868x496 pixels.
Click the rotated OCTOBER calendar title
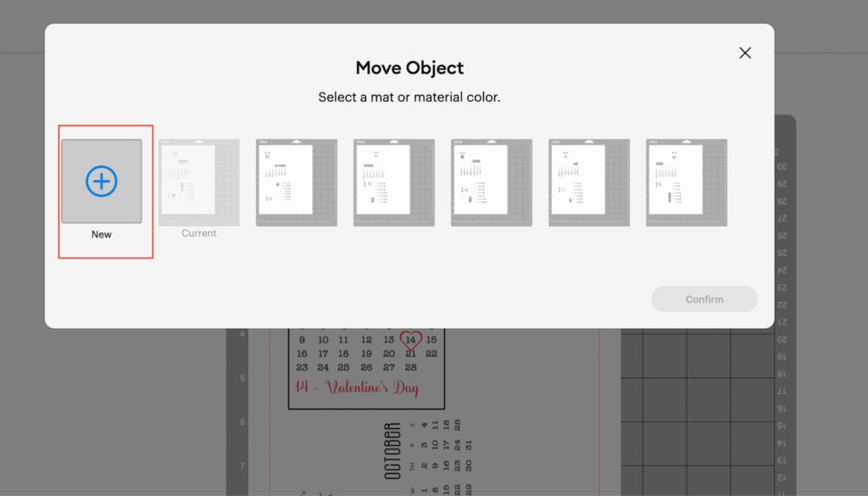(x=392, y=451)
